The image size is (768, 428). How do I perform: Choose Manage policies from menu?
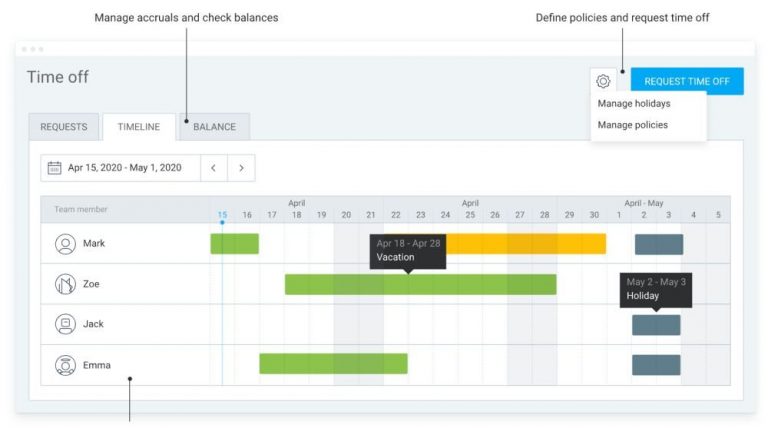click(x=633, y=125)
